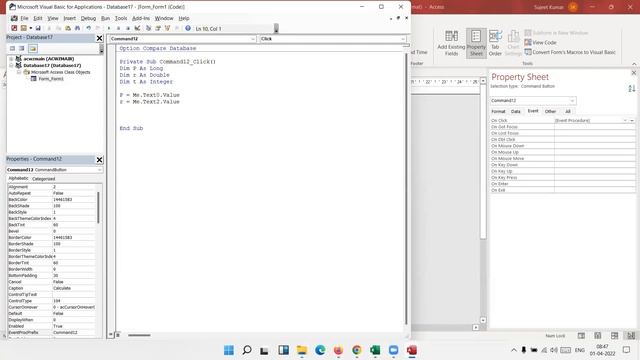This screenshot has width=640, height=360.
Task: Collapse Microsoft Access Class Objects folder
Action: 19,72
